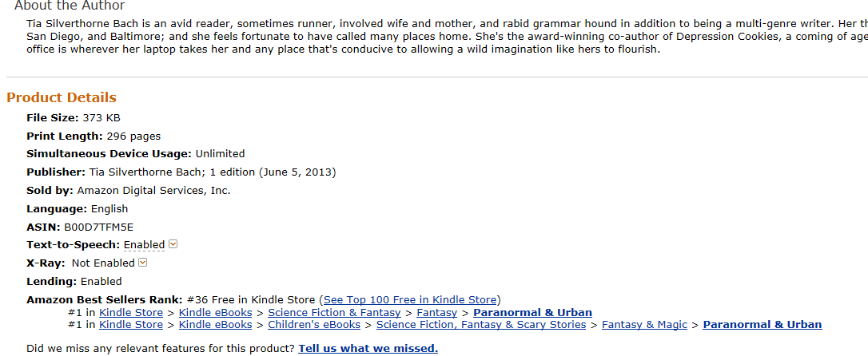
Task: Go to the Fantasy & Magic category
Action: click(x=644, y=325)
